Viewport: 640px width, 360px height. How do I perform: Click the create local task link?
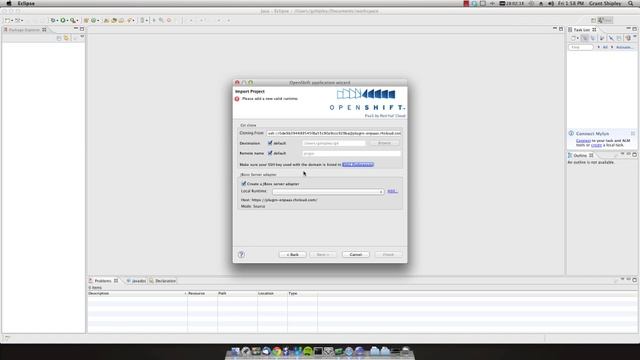[x=596, y=145]
